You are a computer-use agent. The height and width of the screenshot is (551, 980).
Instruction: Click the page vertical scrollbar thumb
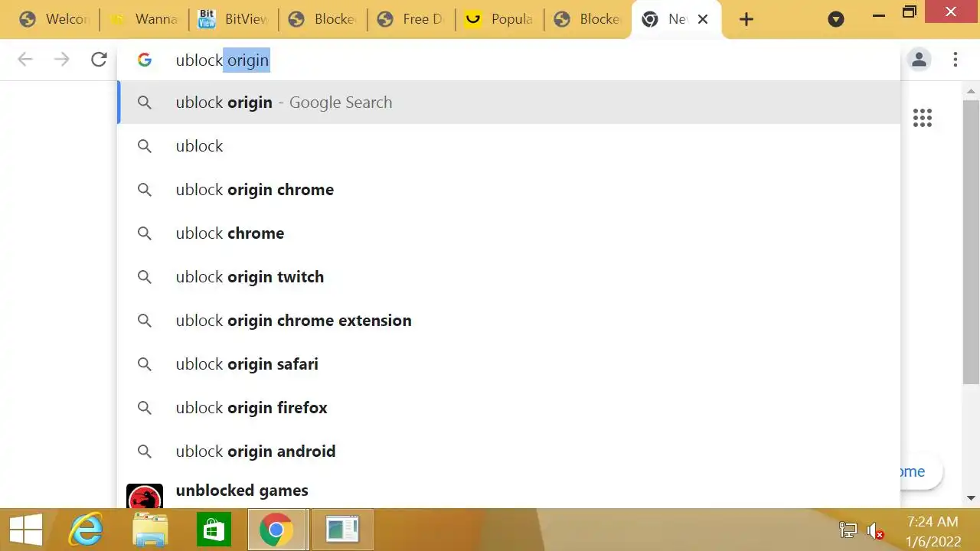click(x=971, y=241)
